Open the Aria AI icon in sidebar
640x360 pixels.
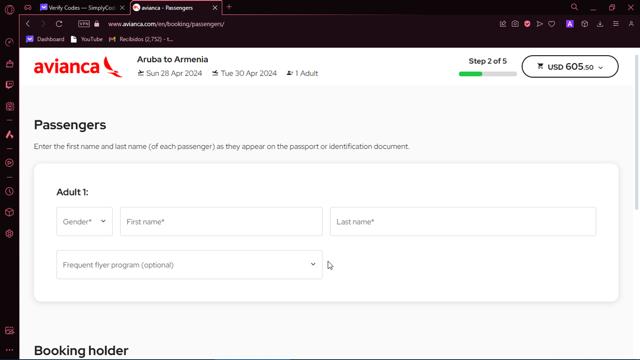click(9, 135)
